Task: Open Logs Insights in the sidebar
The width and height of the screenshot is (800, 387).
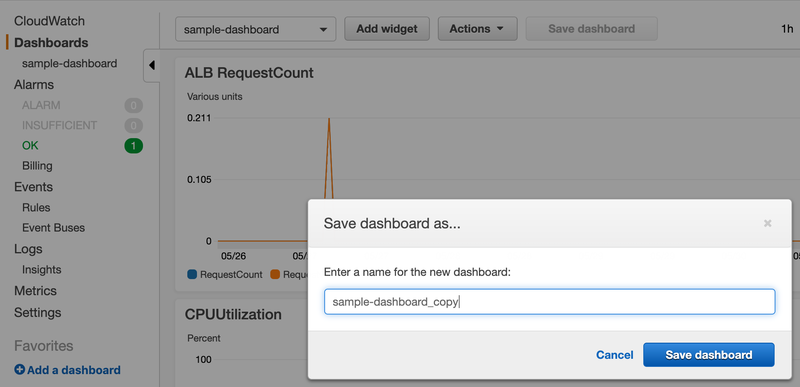Action: coord(41,270)
